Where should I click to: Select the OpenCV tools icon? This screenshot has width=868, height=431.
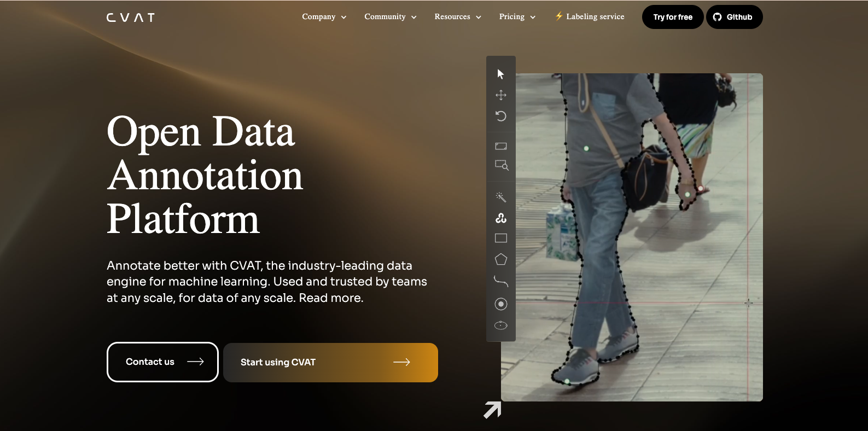[x=501, y=218]
